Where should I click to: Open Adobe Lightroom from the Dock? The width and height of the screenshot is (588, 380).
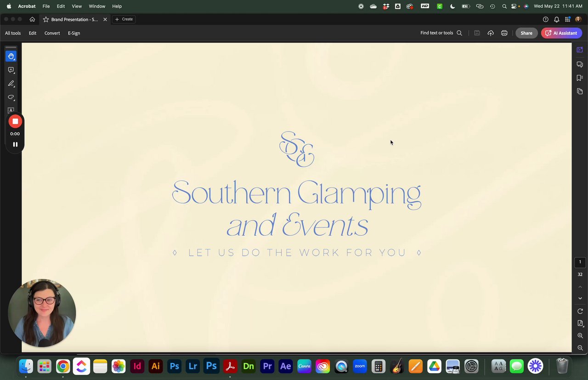tap(193, 366)
